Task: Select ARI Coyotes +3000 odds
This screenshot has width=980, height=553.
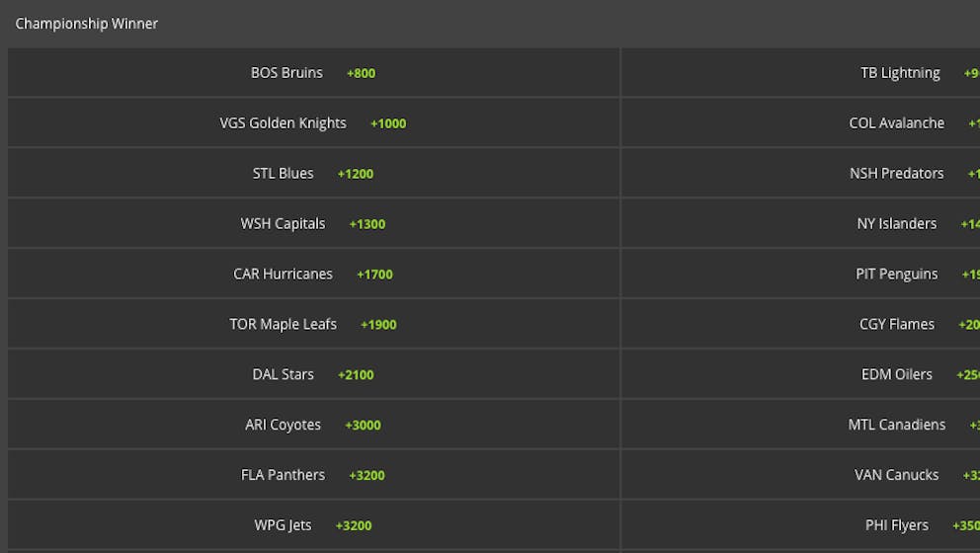Action: [313, 426]
